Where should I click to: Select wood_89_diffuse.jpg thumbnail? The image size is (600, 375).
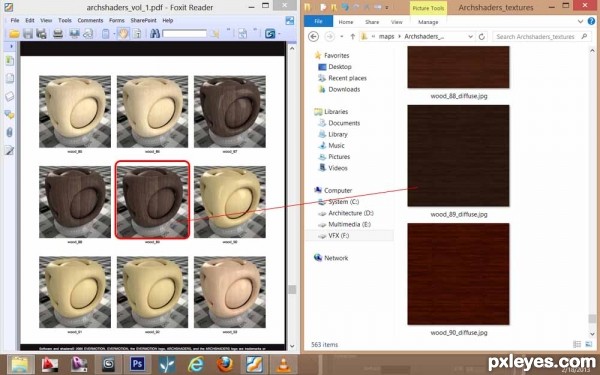[x=458, y=156]
